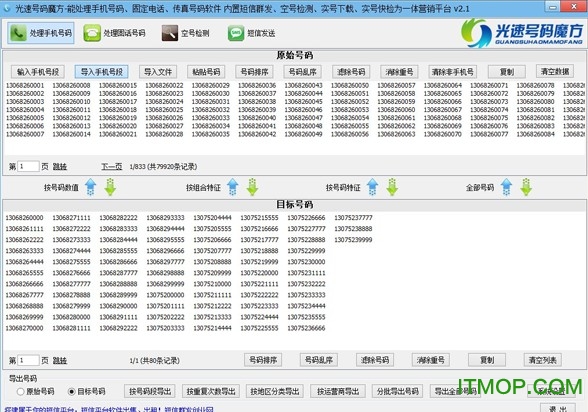This screenshot has height=412, width=588.
Task: Select target number 13068281111
Action: [71, 328]
